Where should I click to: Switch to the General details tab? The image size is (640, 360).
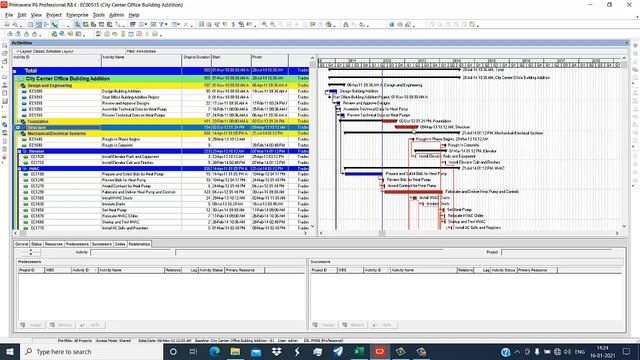(x=22, y=244)
